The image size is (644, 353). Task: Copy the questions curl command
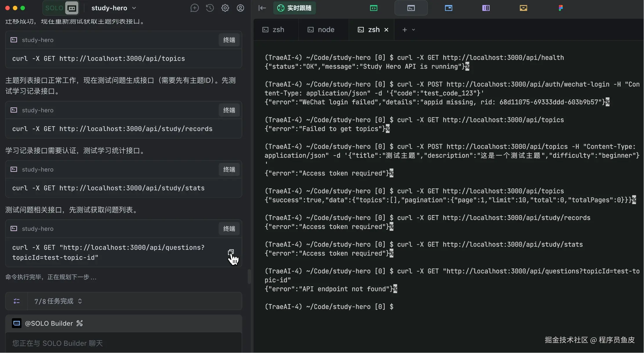[231, 252]
